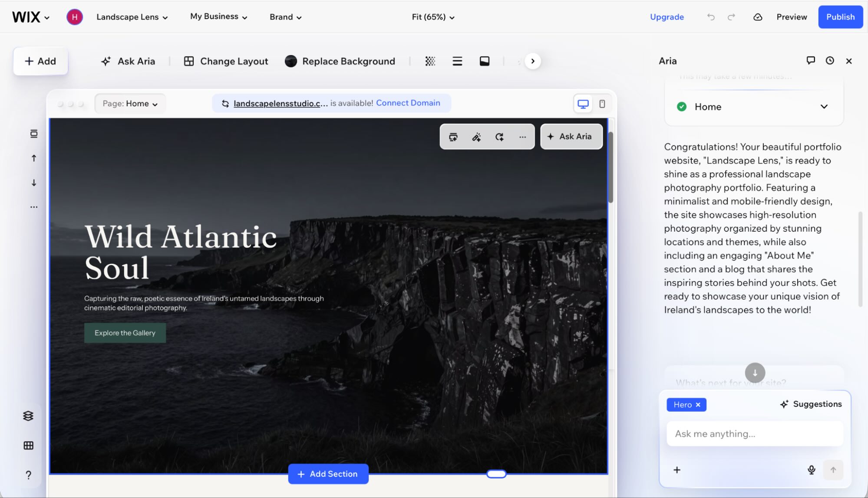Viewport: 868px width, 498px height.
Task: Undo the last action
Action: pyautogui.click(x=711, y=17)
